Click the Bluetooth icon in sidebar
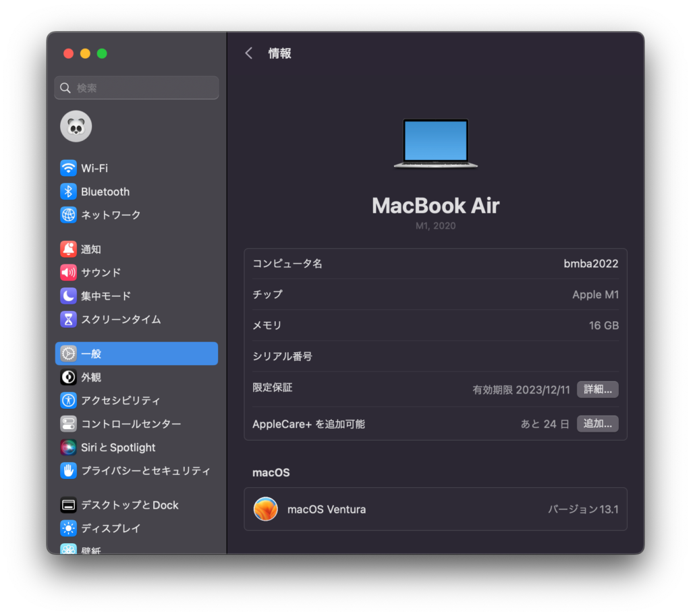The image size is (691, 616). (68, 192)
